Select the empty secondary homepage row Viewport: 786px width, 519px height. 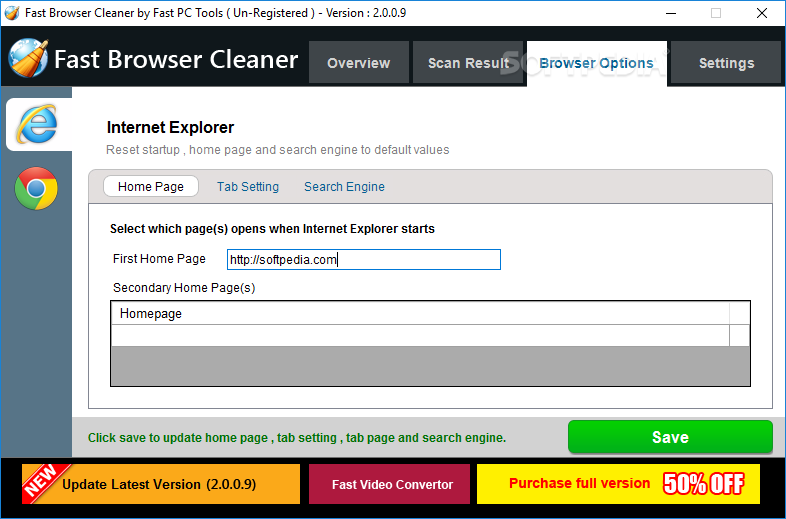(420, 335)
